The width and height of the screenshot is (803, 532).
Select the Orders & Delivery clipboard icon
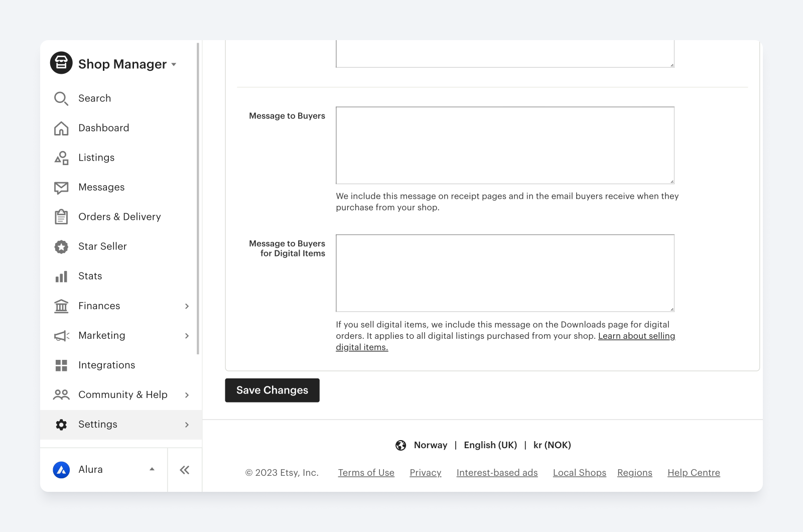point(61,217)
